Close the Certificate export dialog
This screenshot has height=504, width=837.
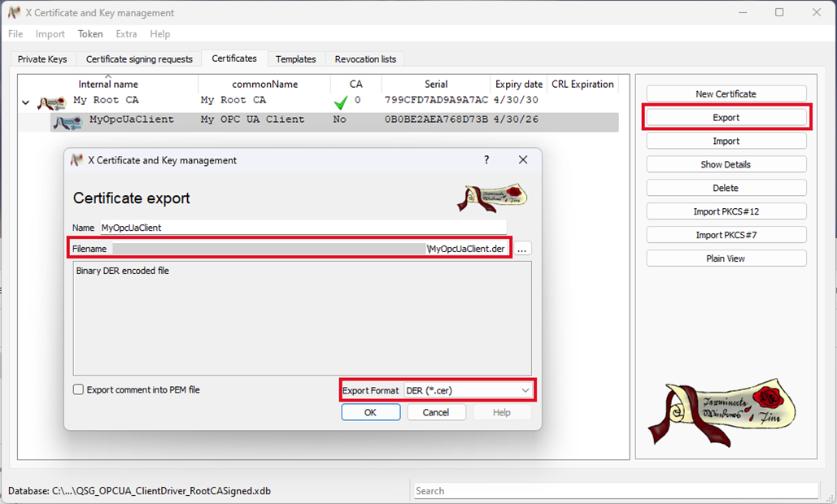(x=523, y=160)
